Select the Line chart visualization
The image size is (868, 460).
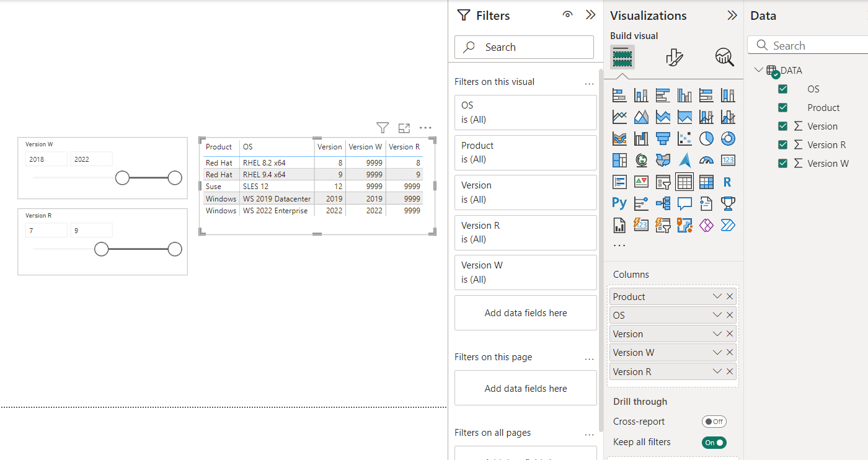coord(619,117)
